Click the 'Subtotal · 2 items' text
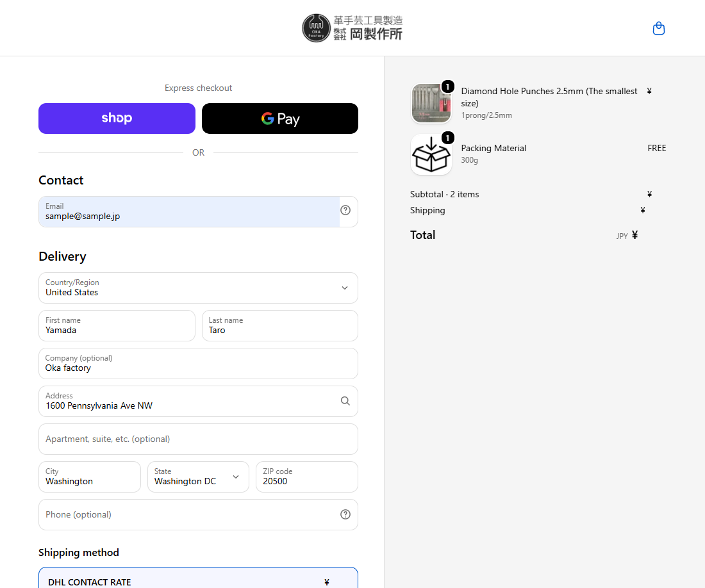This screenshot has height=588, width=705. pyautogui.click(x=445, y=194)
